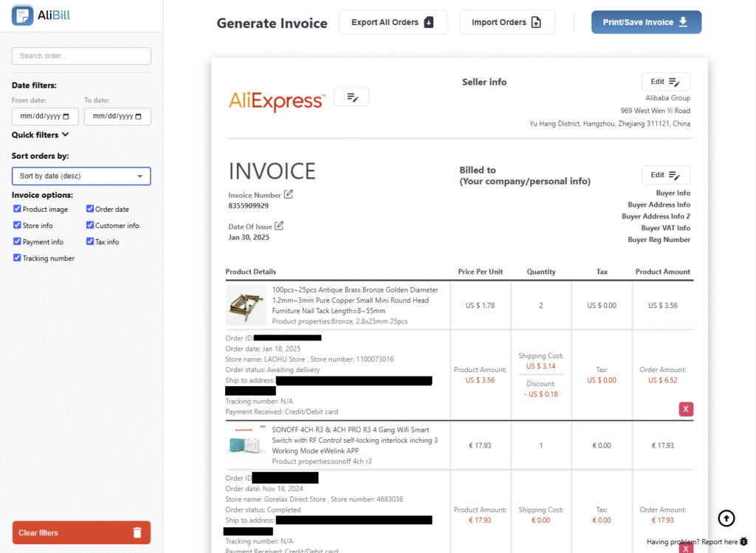Image resolution: width=756 pixels, height=553 pixels.
Task: Click the Buyer Reg Number text
Action: [x=659, y=240]
